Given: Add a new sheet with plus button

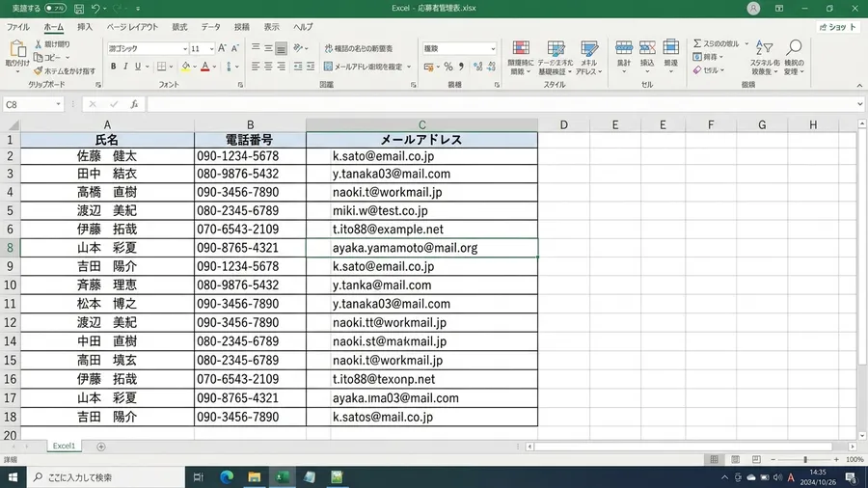Looking at the screenshot, I should point(100,447).
